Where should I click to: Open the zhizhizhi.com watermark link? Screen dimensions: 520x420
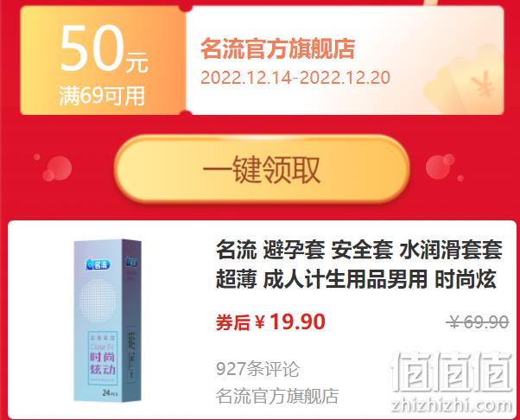click(452, 405)
